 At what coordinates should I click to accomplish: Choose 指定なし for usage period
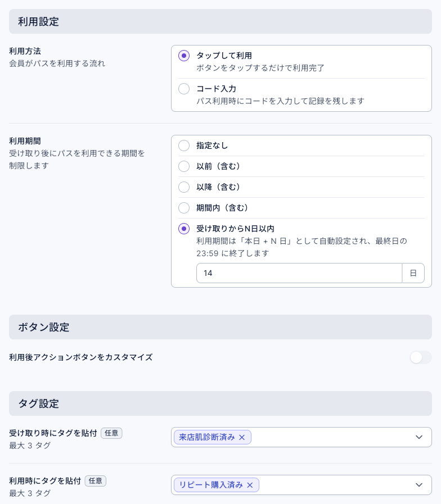(184, 146)
